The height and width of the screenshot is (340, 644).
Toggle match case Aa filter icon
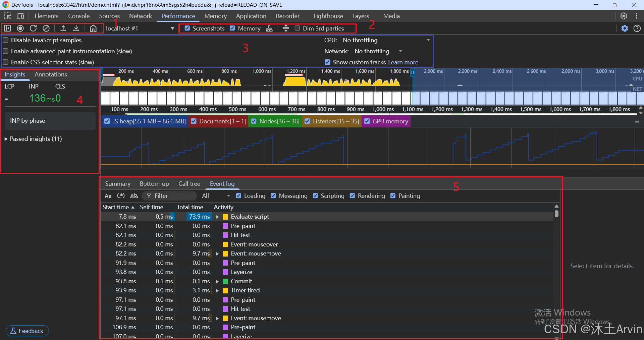point(108,196)
